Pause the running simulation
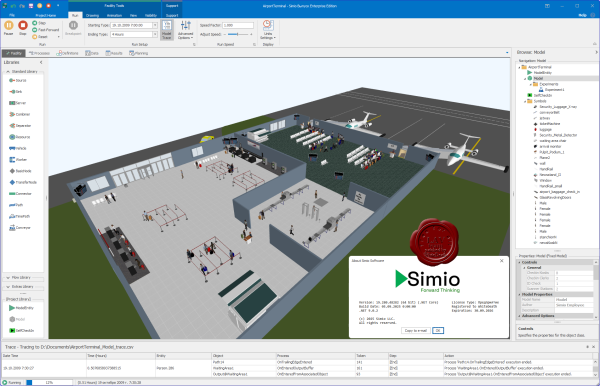This screenshot has width=600, height=386. (x=8, y=28)
